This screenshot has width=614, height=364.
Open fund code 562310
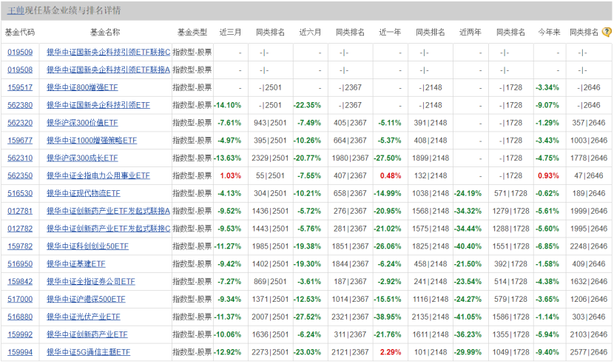[20, 158]
